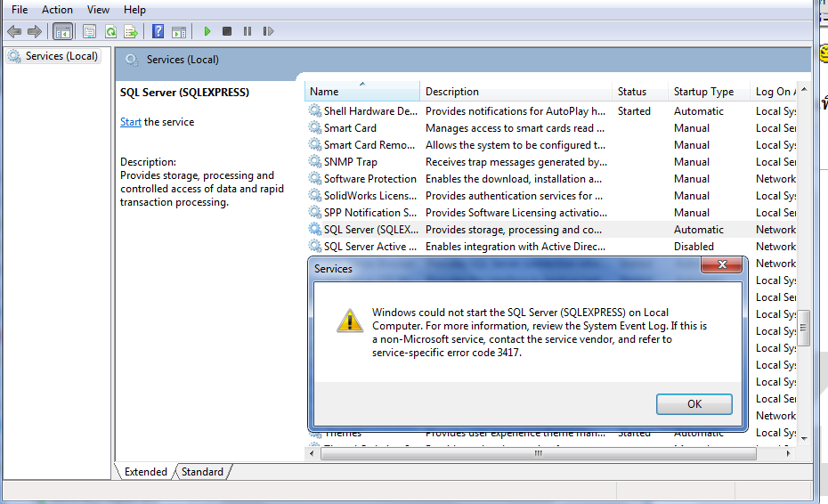Switch to the Standard tab
Viewport: 828px width, 504px height.
[202, 471]
